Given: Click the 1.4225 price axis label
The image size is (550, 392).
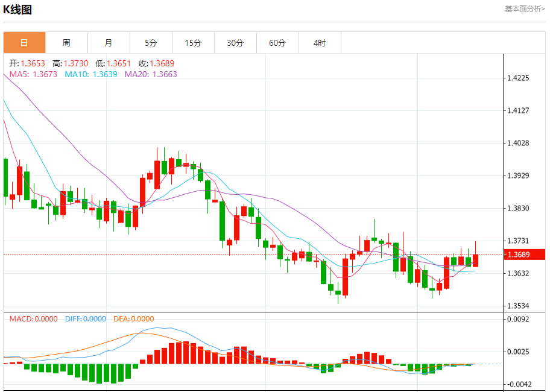Looking at the screenshot, I should (x=518, y=78).
